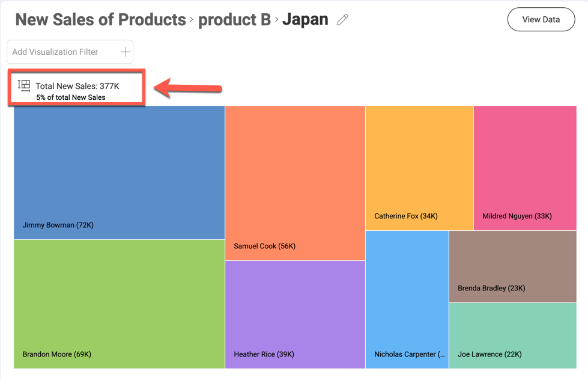
Task: Click the plus icon to add filter
Action: [126, 52]
